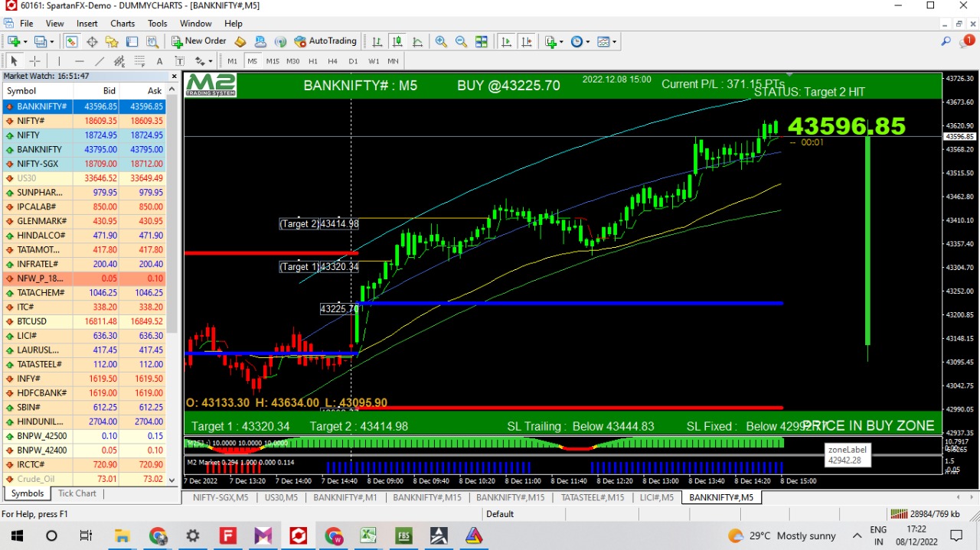Open the Charts menu
980x550 pixels.
[122, 24]
